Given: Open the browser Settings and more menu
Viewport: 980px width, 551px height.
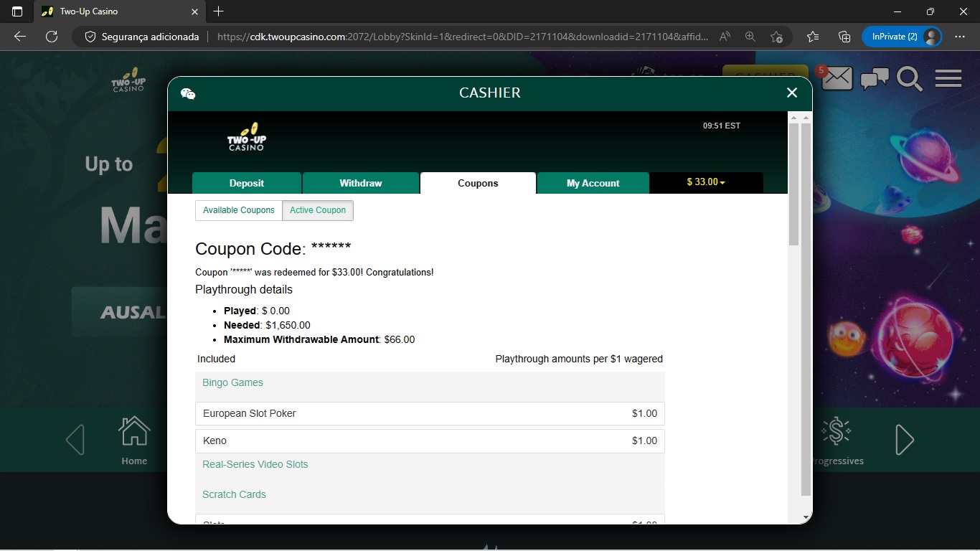Looking at the screenshot, I should 960,37.
